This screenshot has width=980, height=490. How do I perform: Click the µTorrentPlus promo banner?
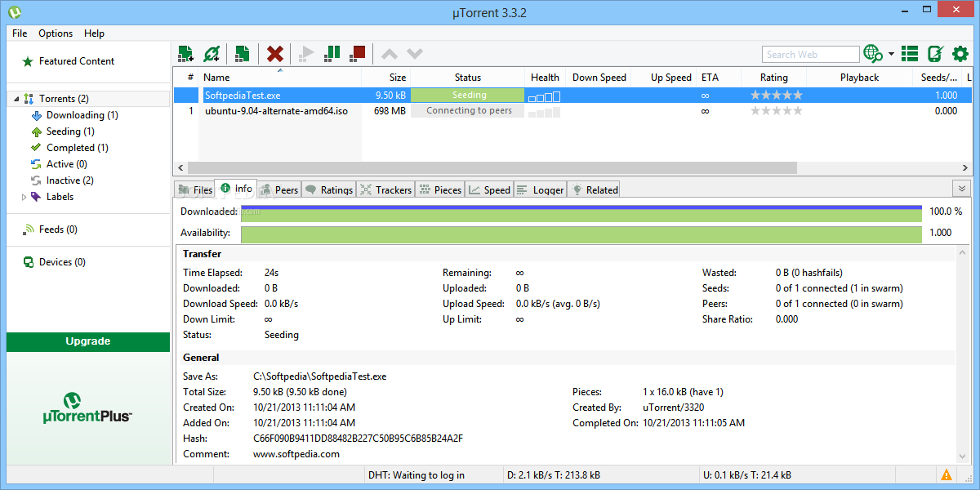[88, 408]
